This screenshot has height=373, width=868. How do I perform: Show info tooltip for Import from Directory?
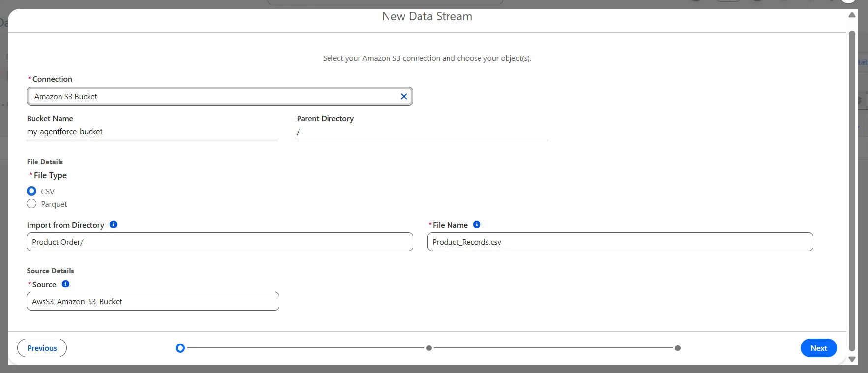click(113, 225)
